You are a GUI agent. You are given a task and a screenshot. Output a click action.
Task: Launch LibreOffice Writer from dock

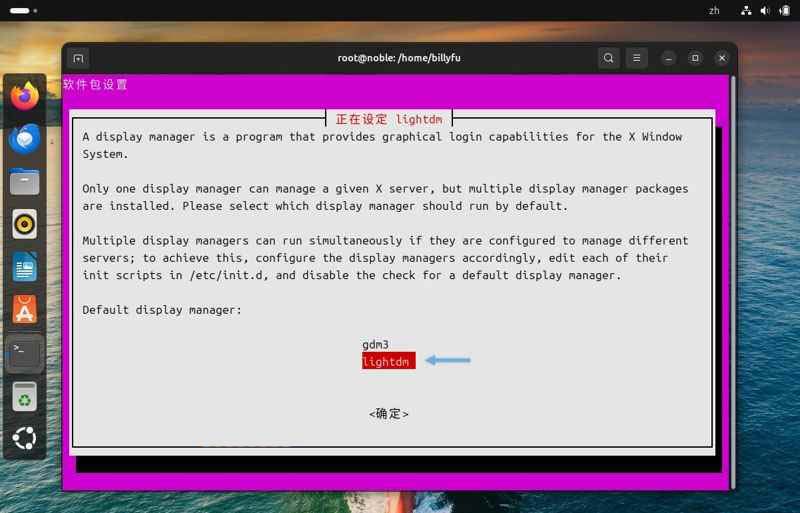[x=25, y=267]
